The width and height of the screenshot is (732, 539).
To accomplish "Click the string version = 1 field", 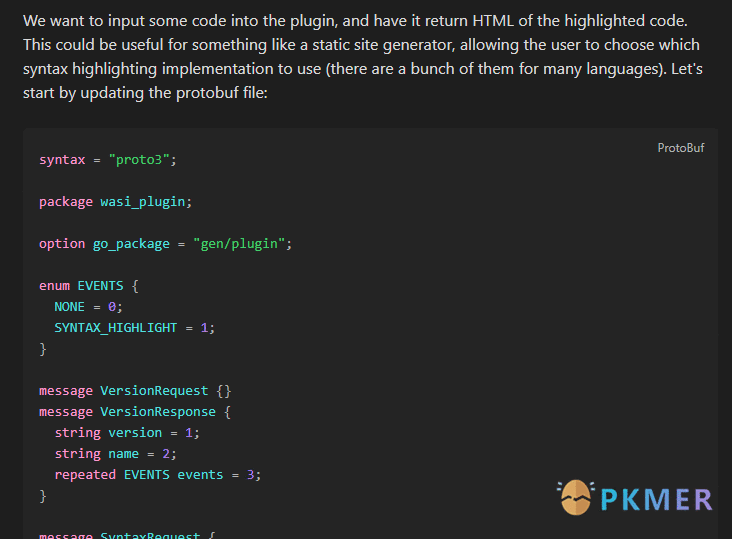I will point(127,432).
